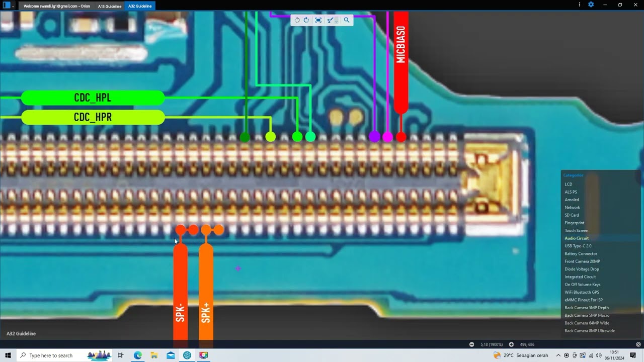Click the screen recording tray icon
644x362 pixels.
567,355
